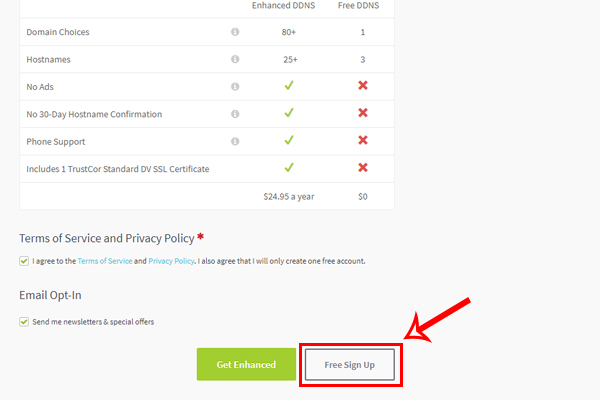Click the red X in the SSL Certificate row

(363, 167)
